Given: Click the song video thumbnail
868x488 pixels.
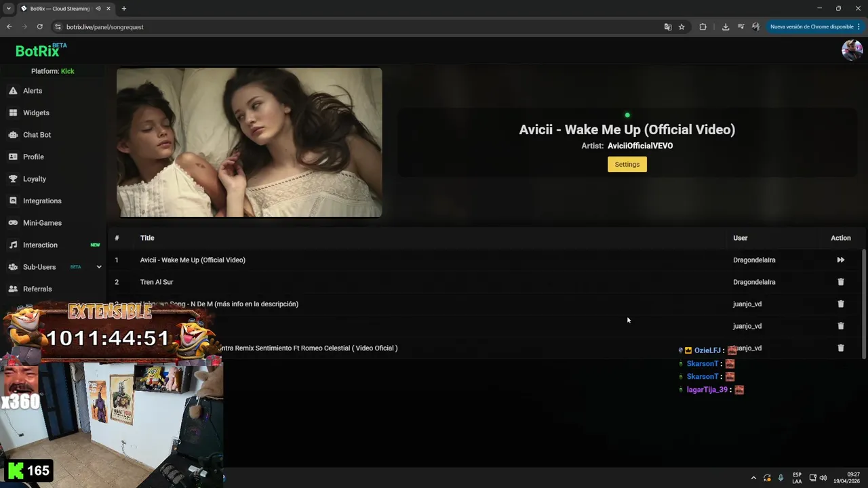Looking at the screenshot, I should (x=249, y=142).
